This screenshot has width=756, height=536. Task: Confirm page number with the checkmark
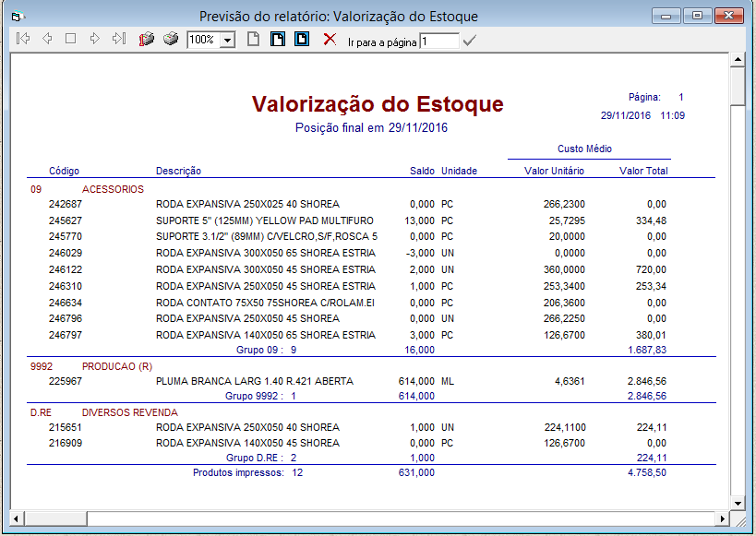[470, 41]
